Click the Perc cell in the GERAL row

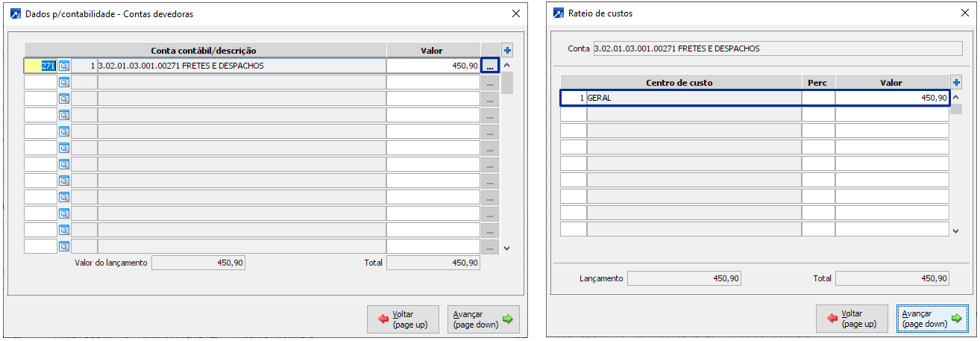click(x=818, y=98)
